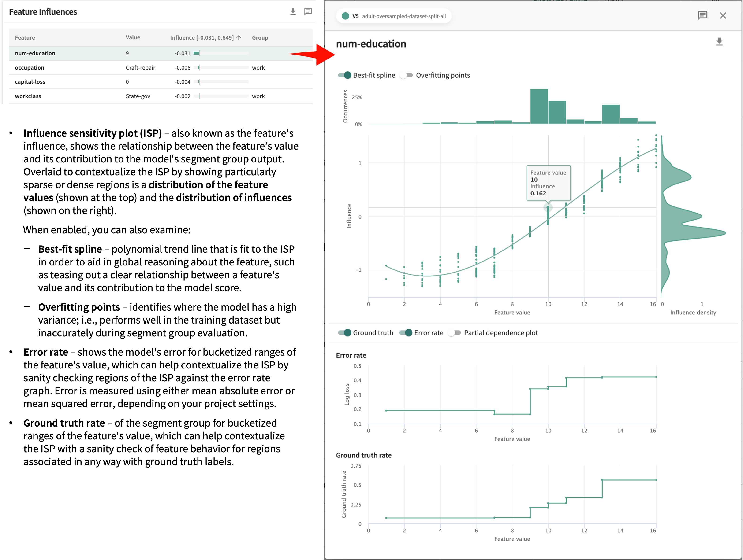Enable the Overfitting points switch

click(407, 75)
